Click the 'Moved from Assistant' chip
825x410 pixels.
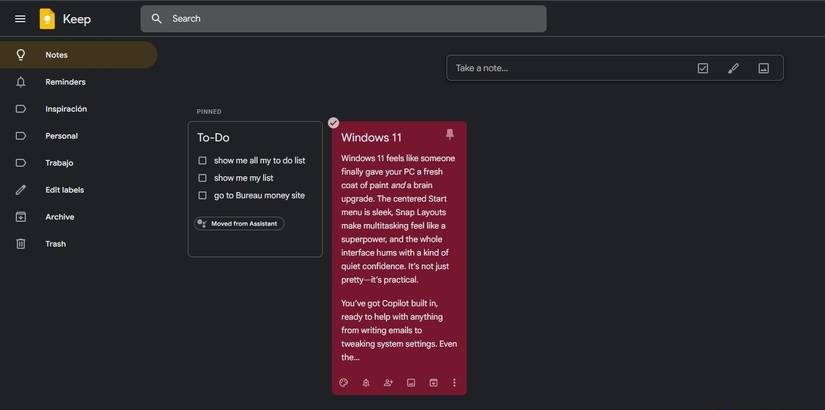[x=239, y=224]
